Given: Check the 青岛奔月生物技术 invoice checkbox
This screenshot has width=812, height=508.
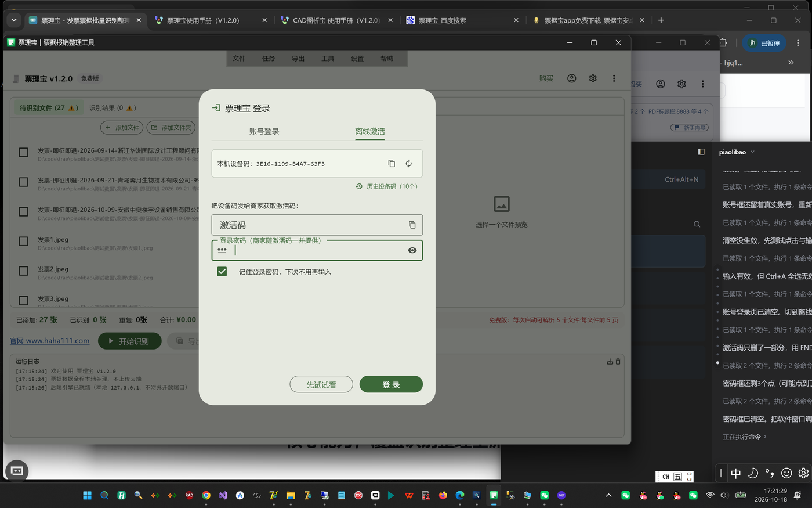Looking at the screenshot, I should [24, 182].
